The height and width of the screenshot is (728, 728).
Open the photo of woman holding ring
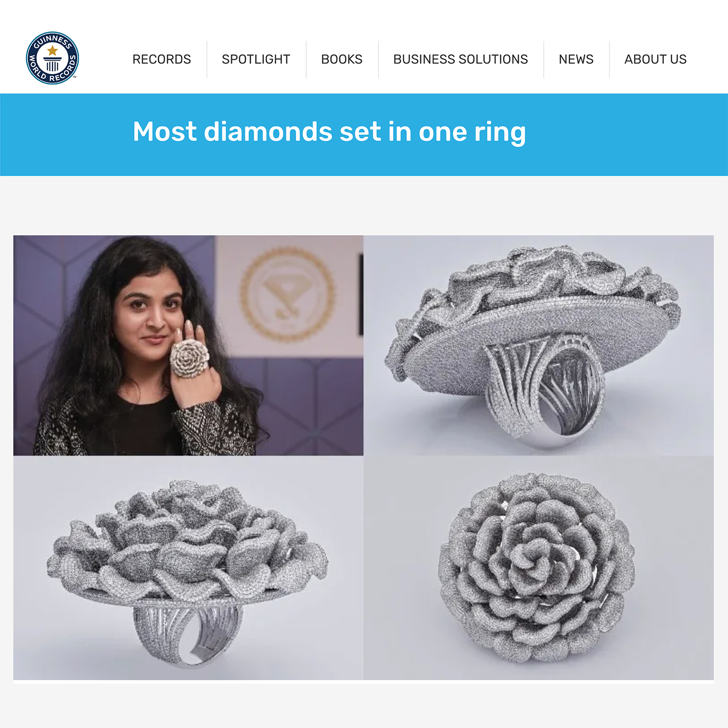(188, 346)
